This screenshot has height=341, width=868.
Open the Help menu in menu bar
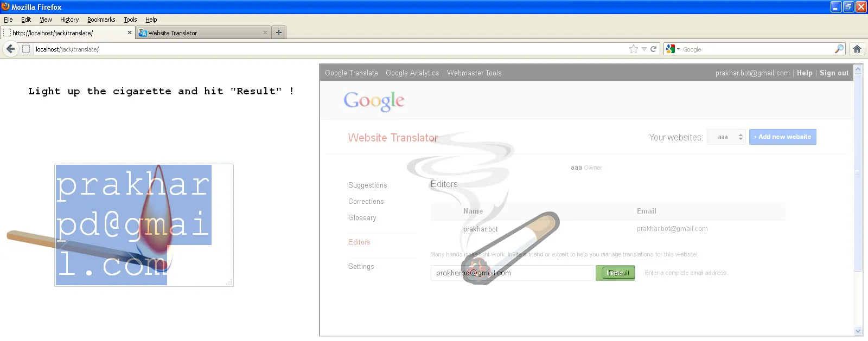pyautogui.click(x=151, y=20)
